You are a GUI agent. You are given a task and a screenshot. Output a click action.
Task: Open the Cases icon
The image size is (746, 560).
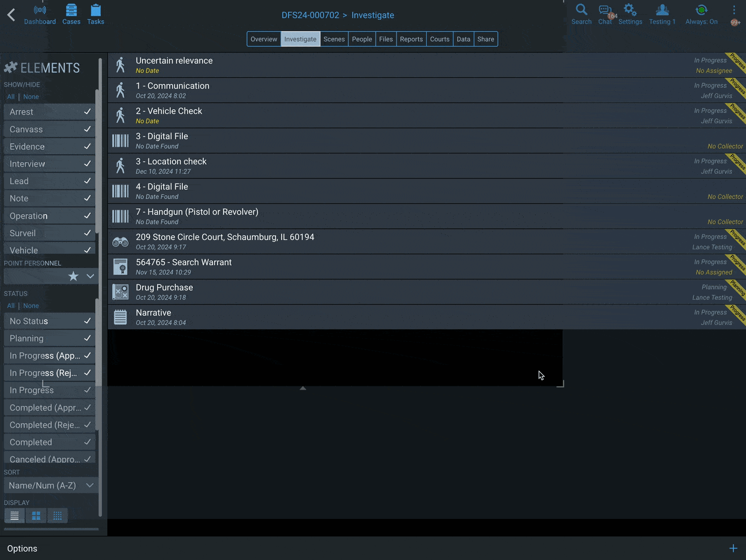[71, 10]
